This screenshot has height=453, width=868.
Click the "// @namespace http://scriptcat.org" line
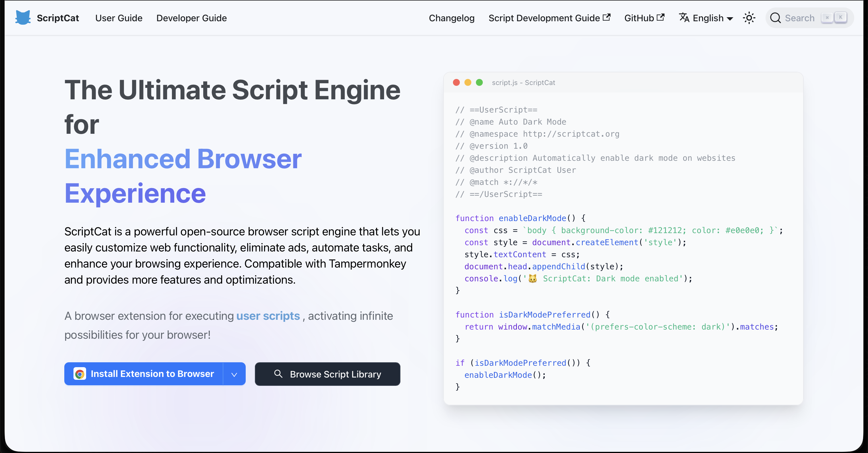click(x=537, y=134)
